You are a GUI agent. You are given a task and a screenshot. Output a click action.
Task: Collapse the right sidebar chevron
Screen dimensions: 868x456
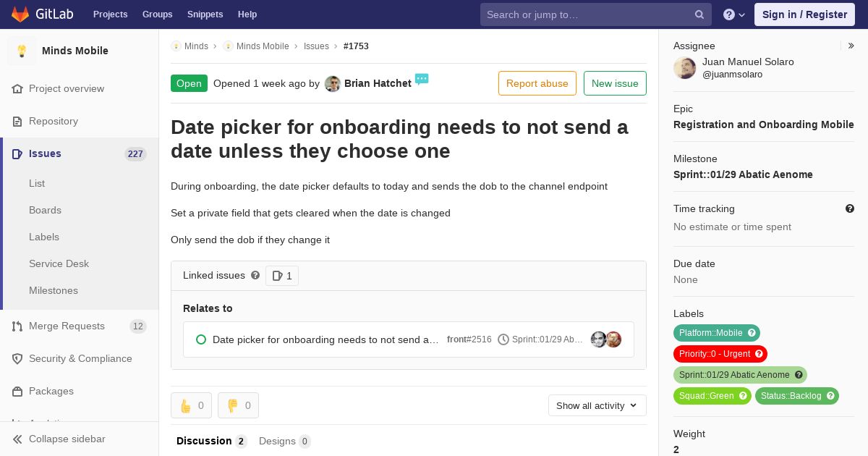point(851,46)
